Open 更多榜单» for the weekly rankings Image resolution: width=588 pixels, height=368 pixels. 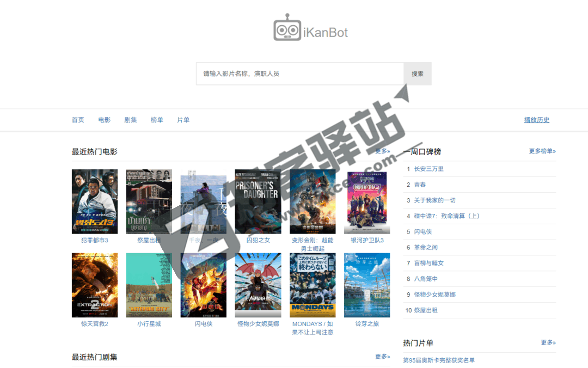click(541, 151)
